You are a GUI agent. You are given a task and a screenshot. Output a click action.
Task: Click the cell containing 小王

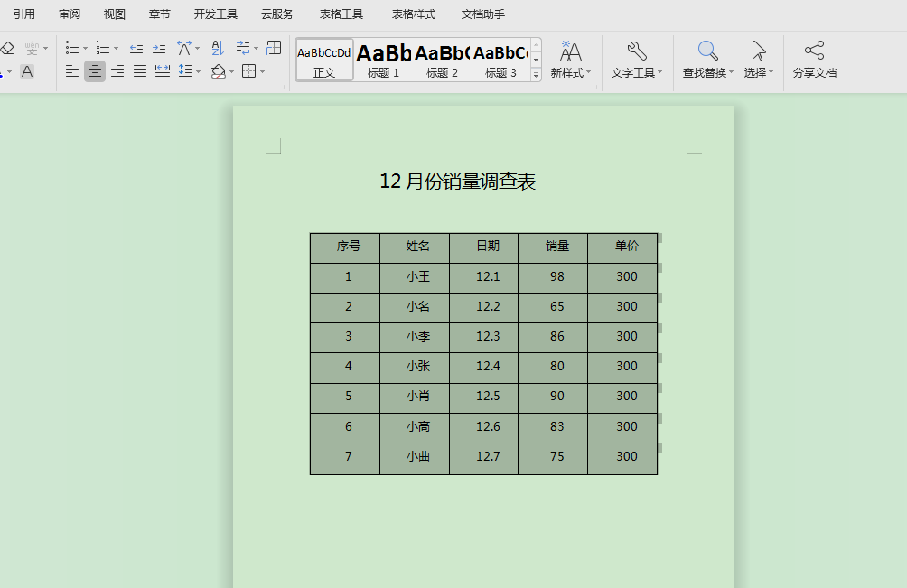click(415, 276)
